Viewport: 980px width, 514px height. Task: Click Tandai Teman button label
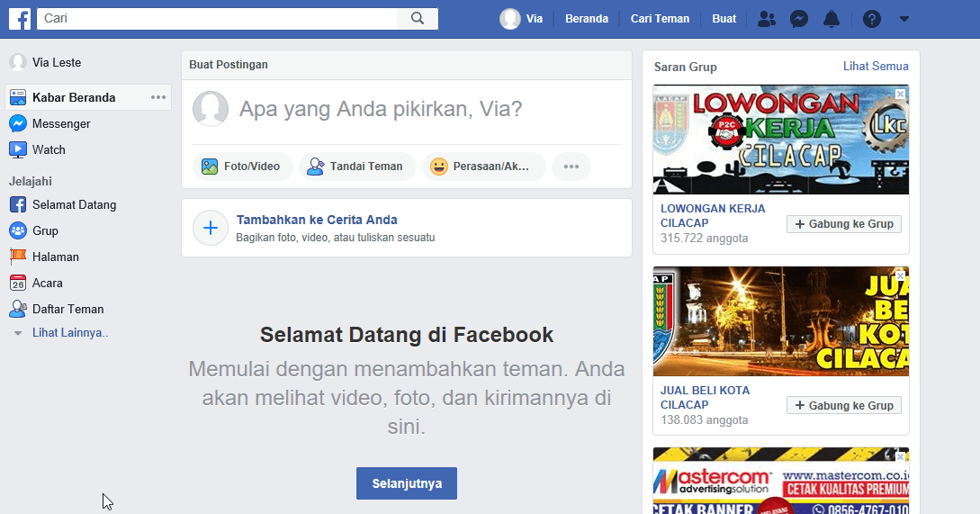pyautogui.click(x=366, y=167)
